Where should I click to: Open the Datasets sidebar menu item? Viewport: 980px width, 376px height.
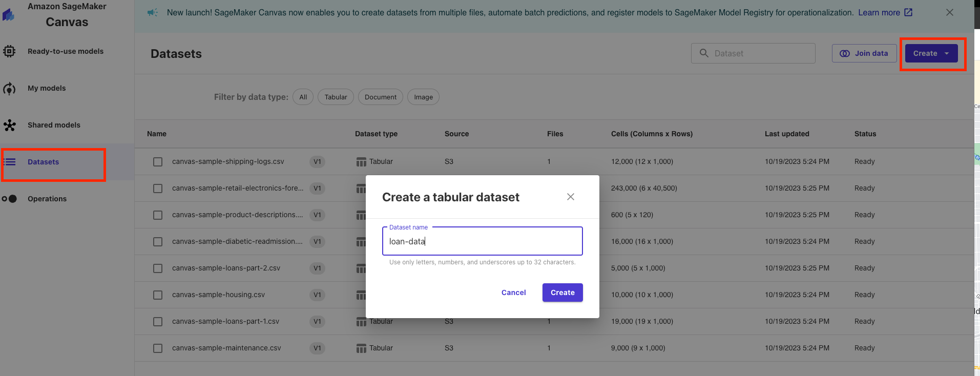pyautogui.click(x=44, y=162)
